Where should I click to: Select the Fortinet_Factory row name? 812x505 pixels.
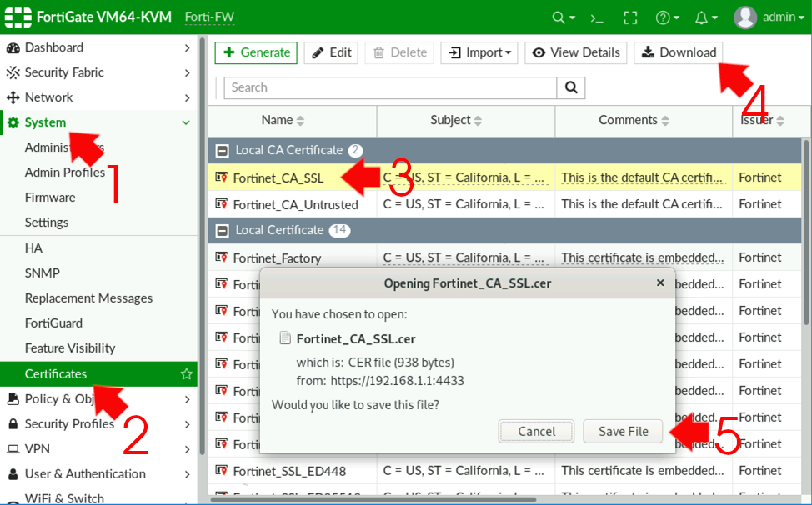tap(277, 257)
